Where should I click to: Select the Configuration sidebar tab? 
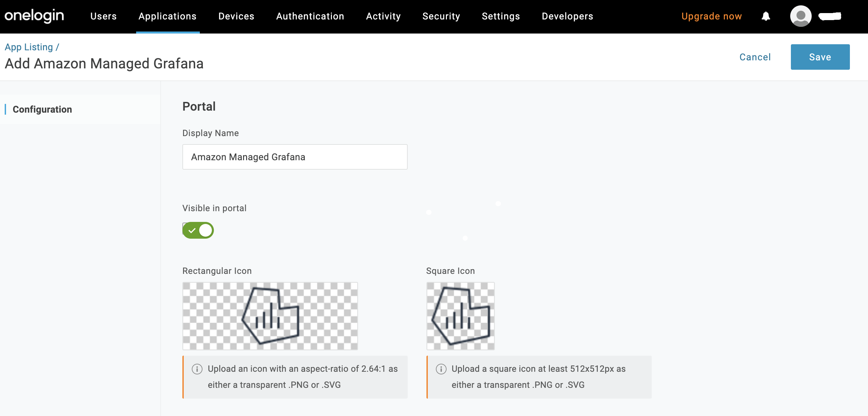click(x=42, y=109)
